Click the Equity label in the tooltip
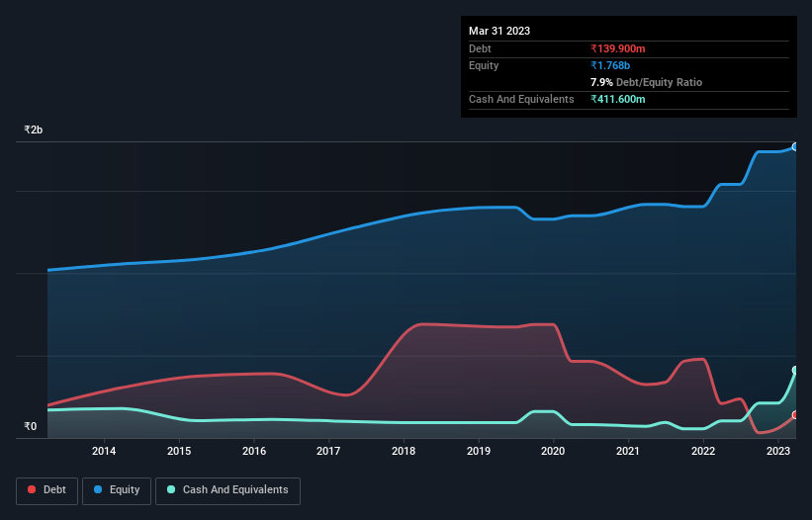This screenshot has height=520, width=812. (x=484, y=65)
